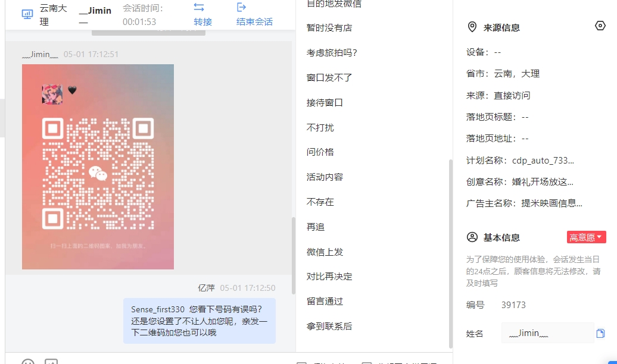Click the 来源: 直接访问 row

coord(498,96)
